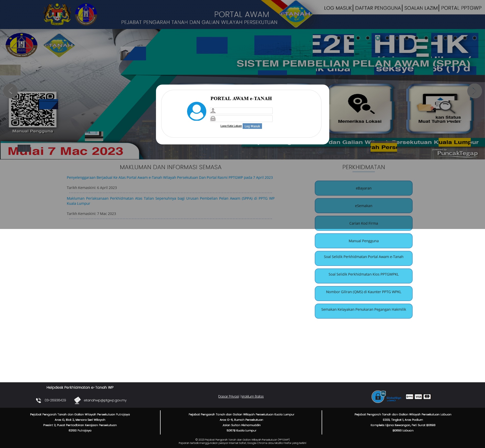Open Carian Kod Firma service button

point(363,223)
